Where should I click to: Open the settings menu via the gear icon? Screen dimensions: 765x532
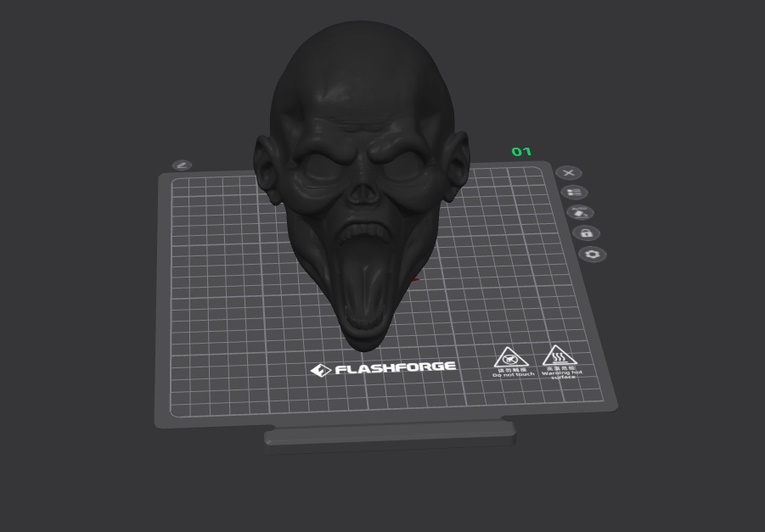click(x=593, y=253)
